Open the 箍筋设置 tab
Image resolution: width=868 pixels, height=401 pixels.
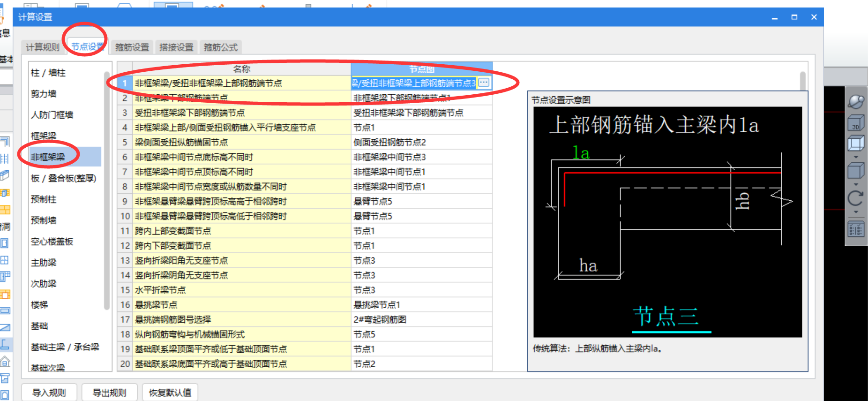tap(132, 47)
